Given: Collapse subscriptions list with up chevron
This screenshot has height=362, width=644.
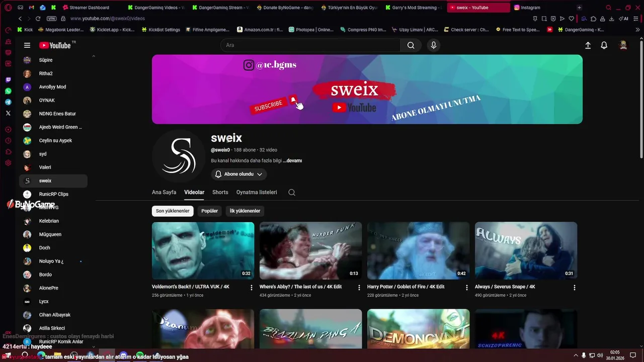Looking at the screenshot, I should click(94, 56).
